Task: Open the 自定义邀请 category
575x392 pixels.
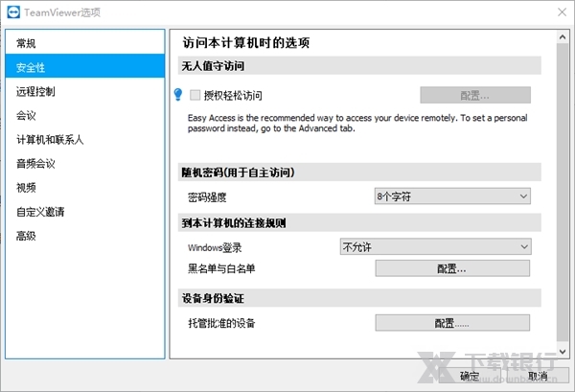Action: tap(85, 212)
